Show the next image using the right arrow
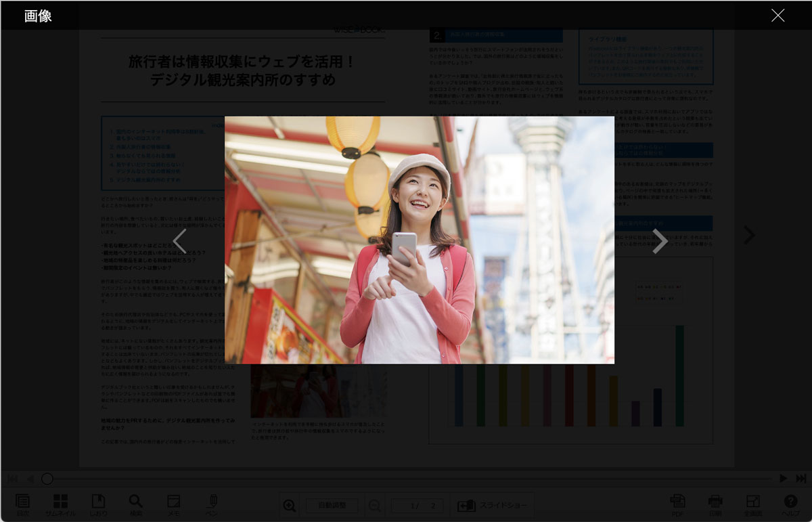 (660, 241)
